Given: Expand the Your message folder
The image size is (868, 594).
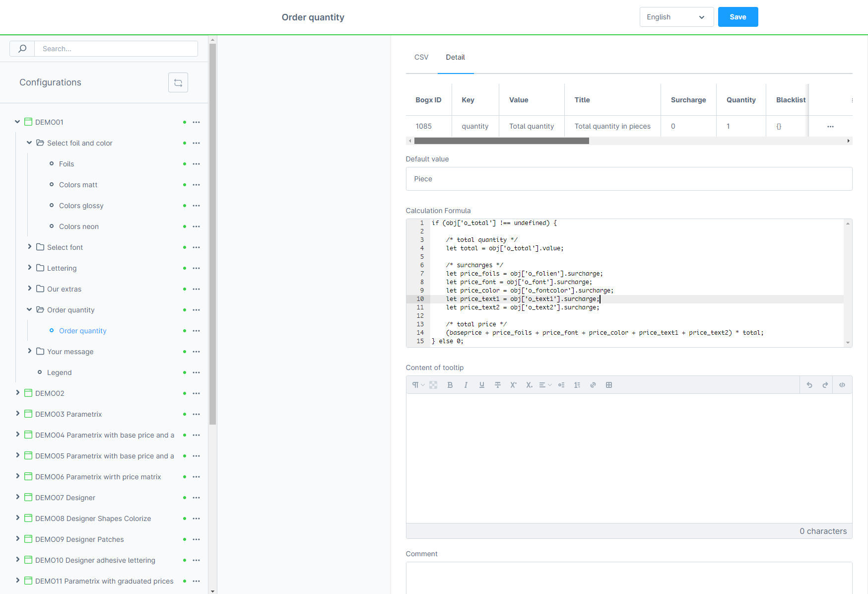Looking at the screenshot, I should (x=29, y=351).
